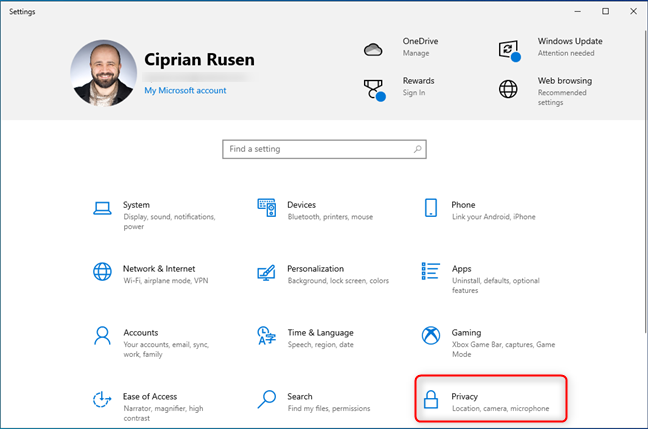
Task: Click 'Find my files, permissions' description
Action: (329, 408)
